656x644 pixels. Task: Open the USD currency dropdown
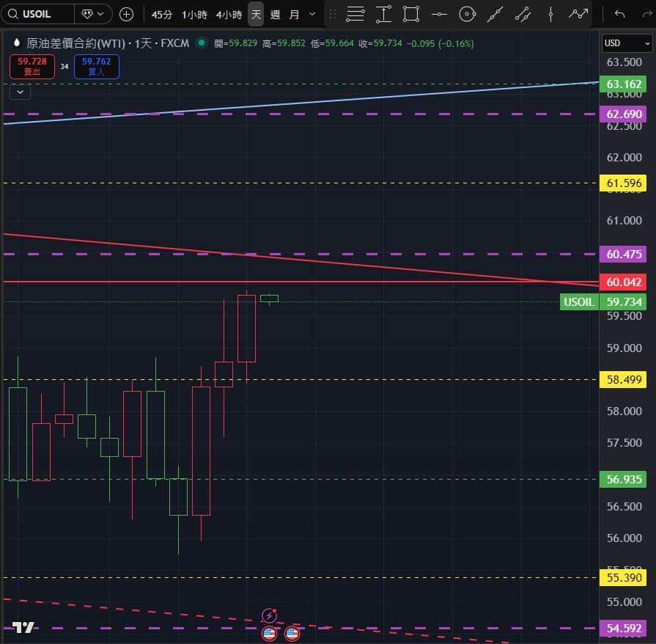[627, 43]
